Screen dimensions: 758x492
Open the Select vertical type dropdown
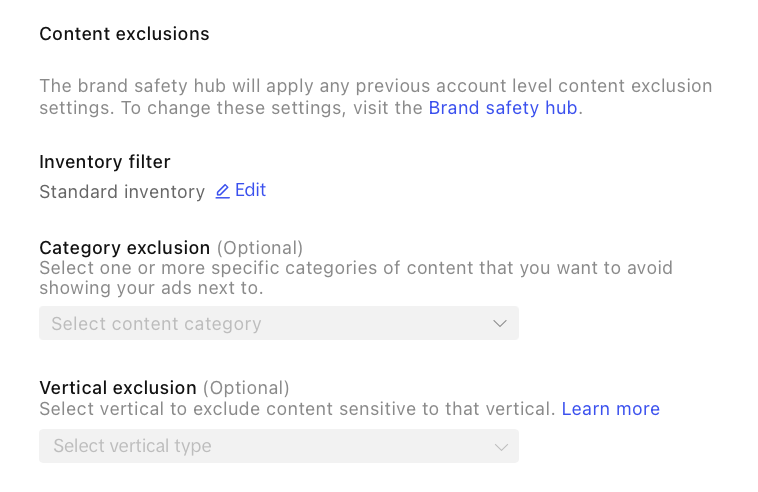(x=278, y=446)
